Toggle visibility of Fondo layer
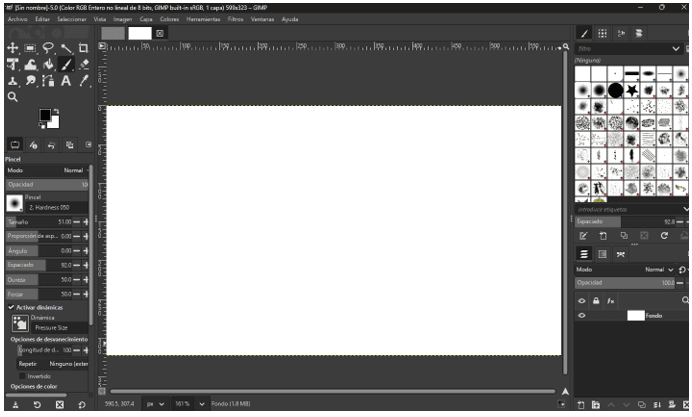Viewport: 692px width, 417px height. pos(582,316)
